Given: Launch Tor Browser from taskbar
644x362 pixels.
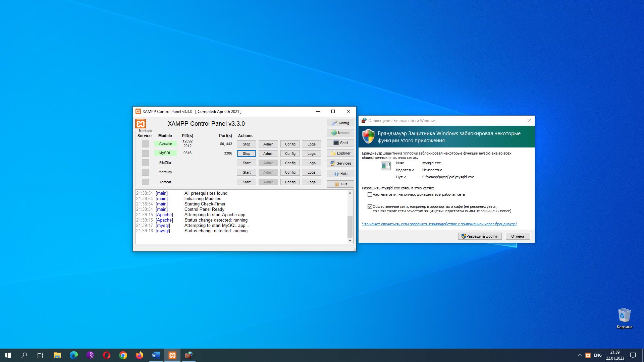Looking at the screenshot, I should coord(90,355).
